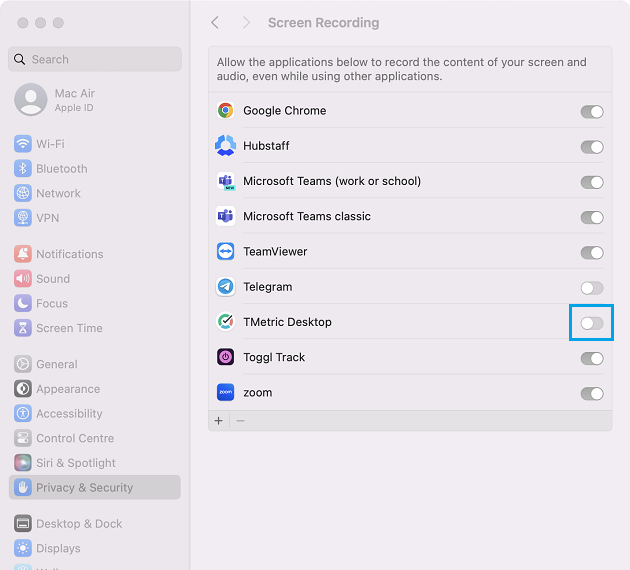The image size is (630, 570).
Task: Select the Hubstaff name text
Action: click(x=266, y=146)
